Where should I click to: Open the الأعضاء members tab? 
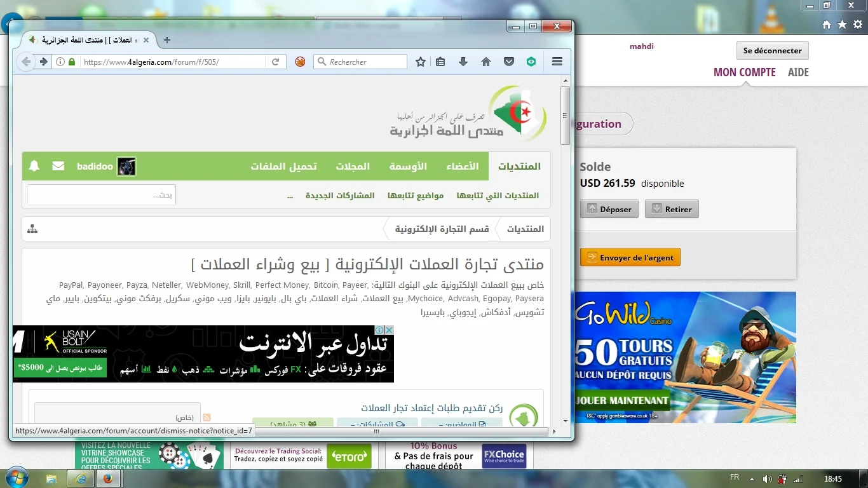(x=462, y=166)
